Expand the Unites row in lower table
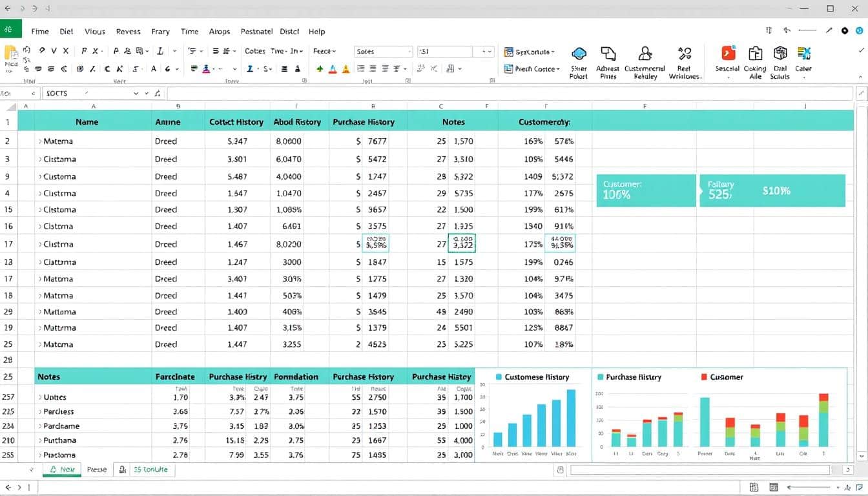 [x=39, y=397]
